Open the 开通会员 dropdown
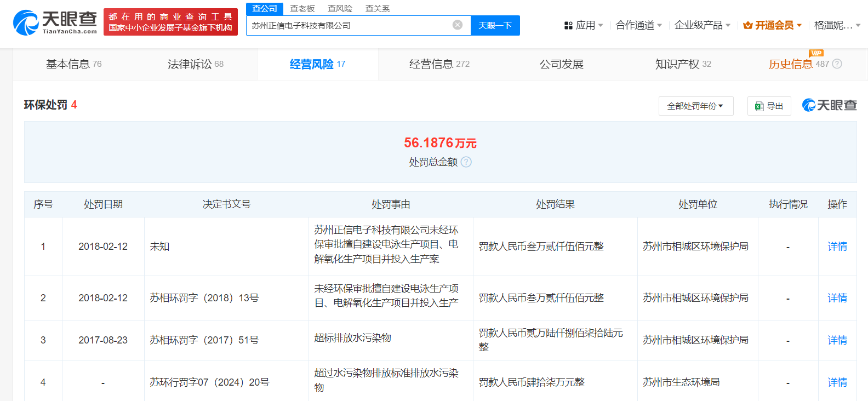Image resolution: width=868 pixels, height=401 pixels. pos(773,25)
